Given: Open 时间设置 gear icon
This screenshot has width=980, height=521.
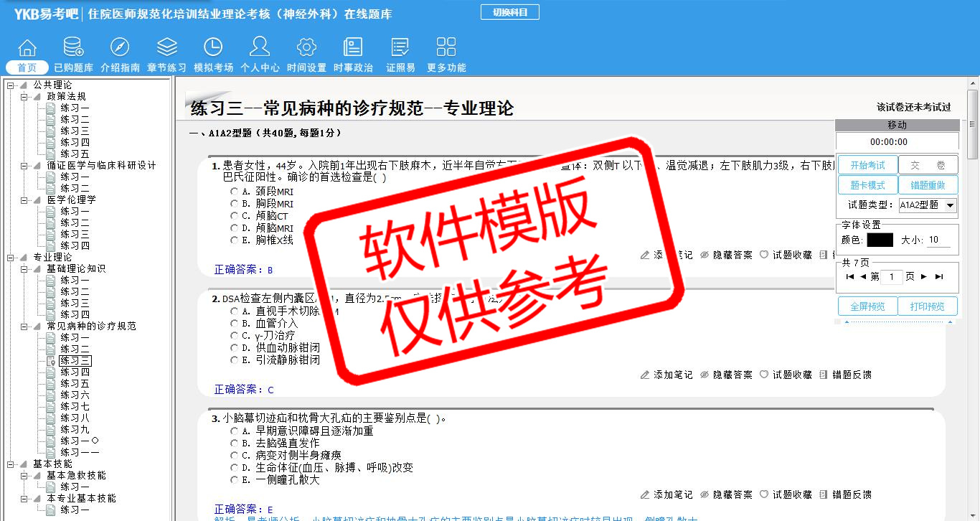Looking at the screenshot, I should tap(306, 48).
